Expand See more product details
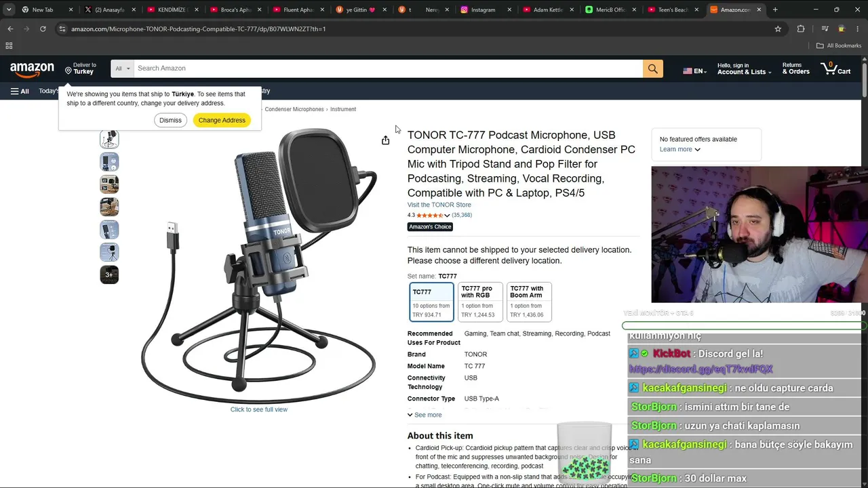This screenshot has width=868, height=488. pyautogui.click(x=425, y=415)
